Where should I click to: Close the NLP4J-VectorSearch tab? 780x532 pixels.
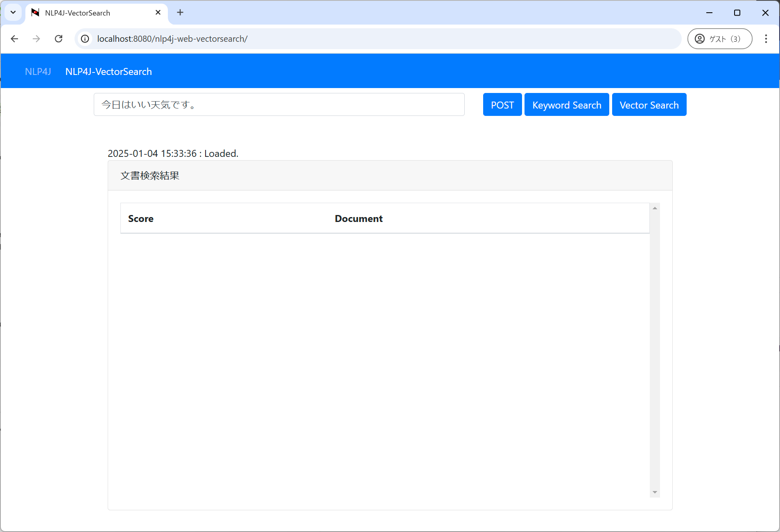click(158, 13)
